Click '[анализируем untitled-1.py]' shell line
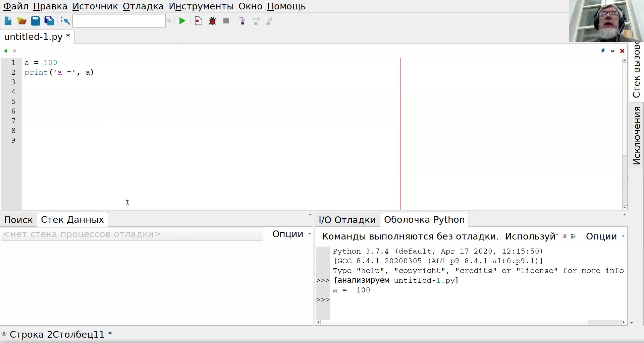The image size is (644, 343). (x=396, y=280)
